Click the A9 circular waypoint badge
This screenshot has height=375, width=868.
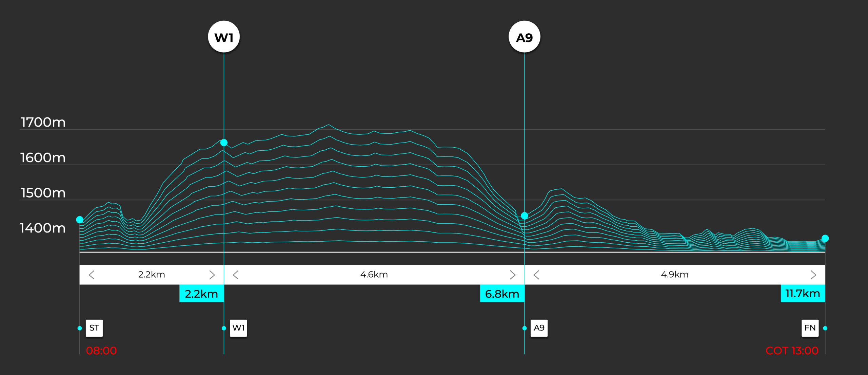coord(524,37)
